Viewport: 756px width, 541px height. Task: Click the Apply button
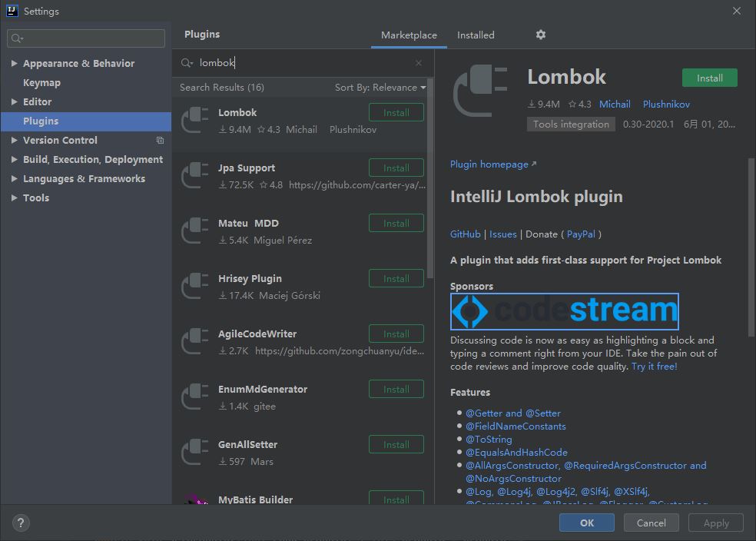point(716,523)
